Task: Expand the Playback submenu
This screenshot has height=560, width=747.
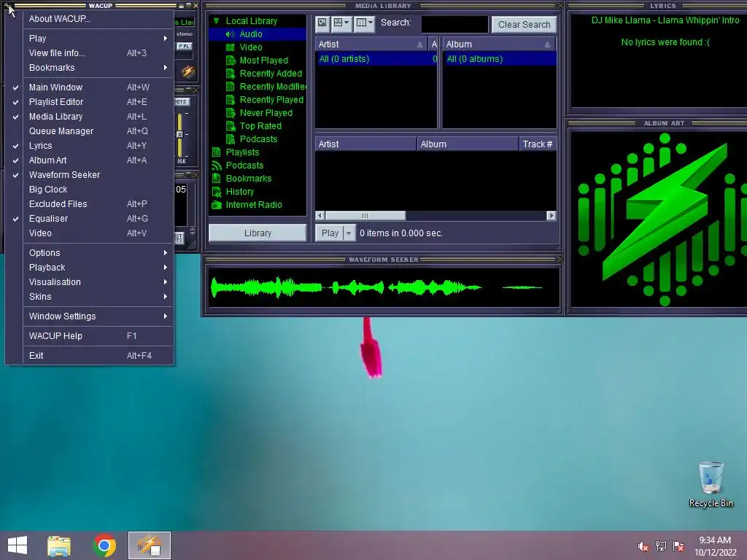Action: (89, 268)
